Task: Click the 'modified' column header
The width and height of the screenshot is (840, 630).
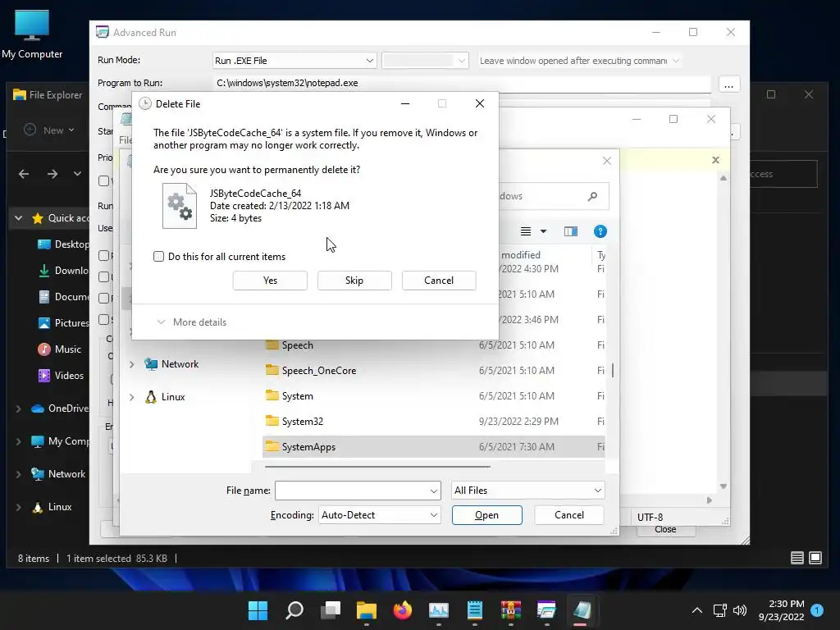Action: coord(520,255)
